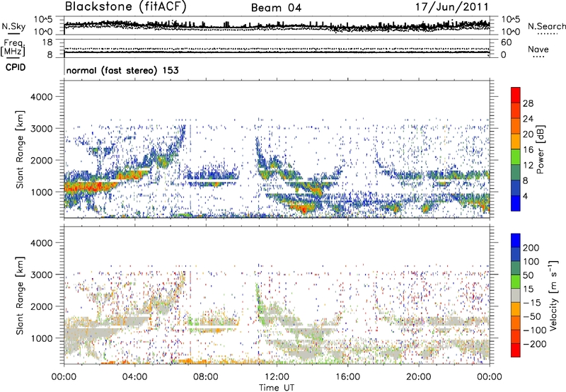566x392 pixels.
Task: Click the "N.Search" legend label
Action: point(546,26)
